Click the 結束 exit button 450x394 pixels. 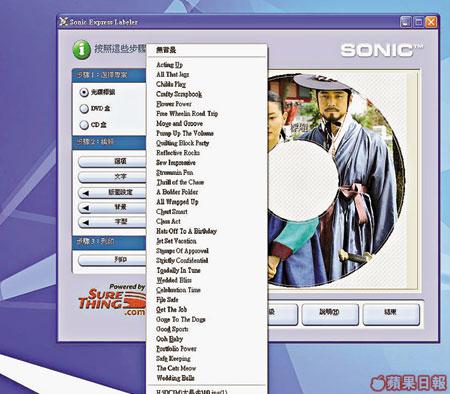tap(391, 313)
